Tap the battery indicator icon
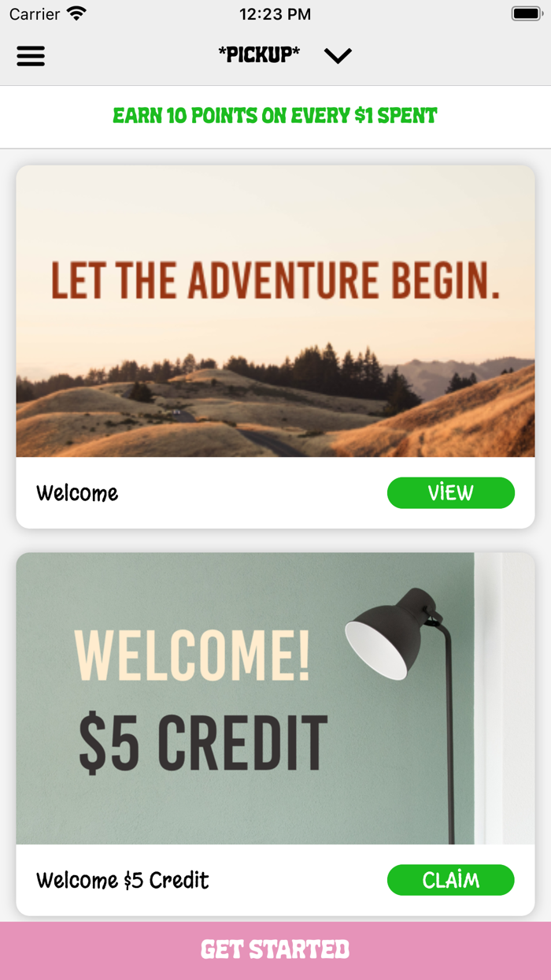The image size is (551, 980). [x=526, y=13]
